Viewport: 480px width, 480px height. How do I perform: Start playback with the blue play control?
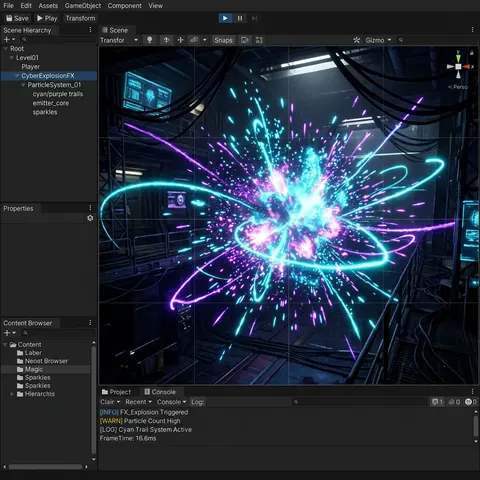(225, 18)
